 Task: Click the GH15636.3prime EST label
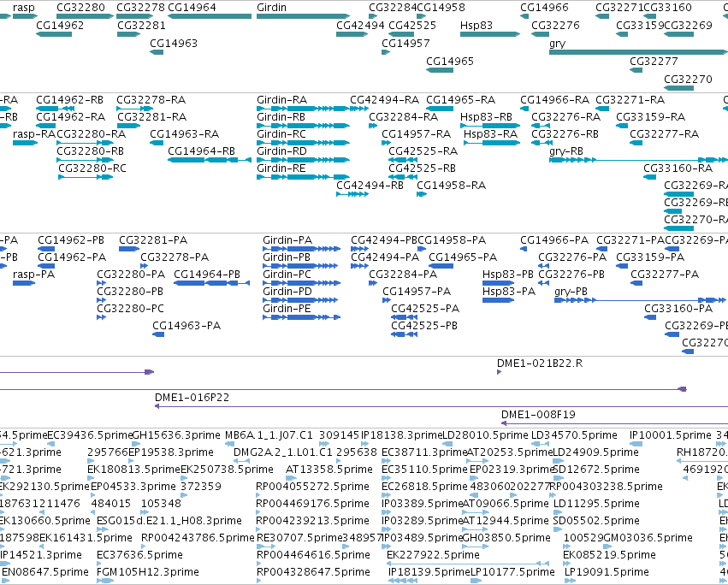point(176,435)
